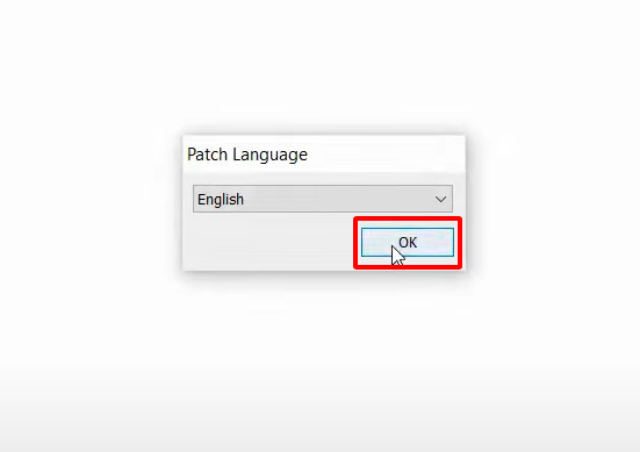
Task: Click blank title bar area right of Patch Language
Action: (x=386, y=154)
